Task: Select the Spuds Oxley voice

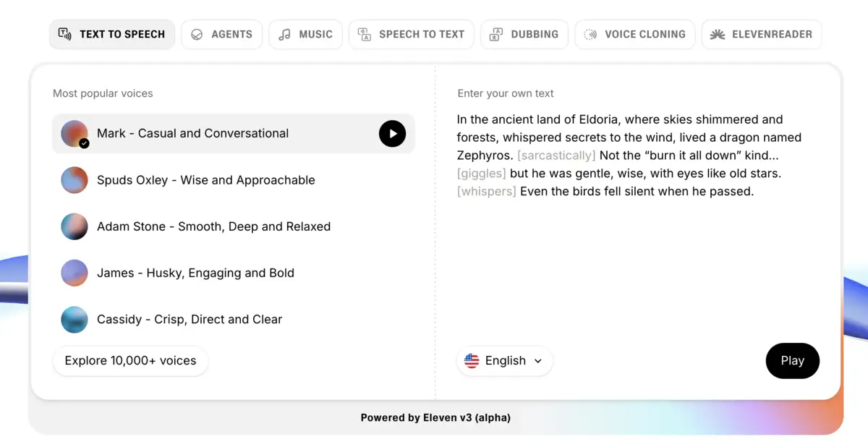Action: (x=205, y=180)
